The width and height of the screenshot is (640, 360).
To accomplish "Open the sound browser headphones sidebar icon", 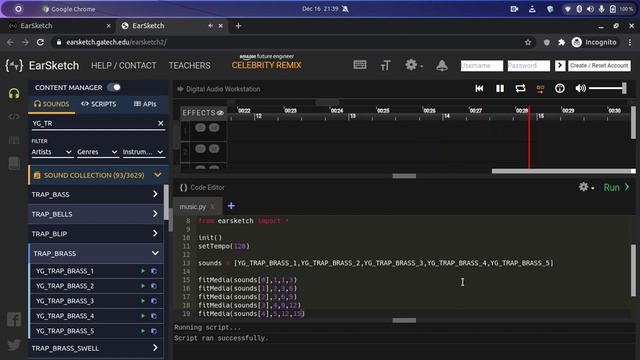I will (x=14, y=93).
